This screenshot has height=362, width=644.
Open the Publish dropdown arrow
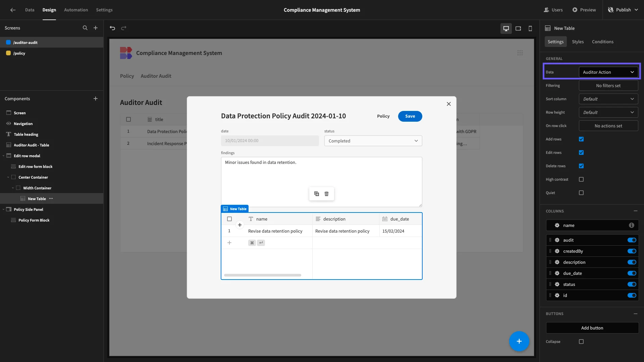click(637, 10)
